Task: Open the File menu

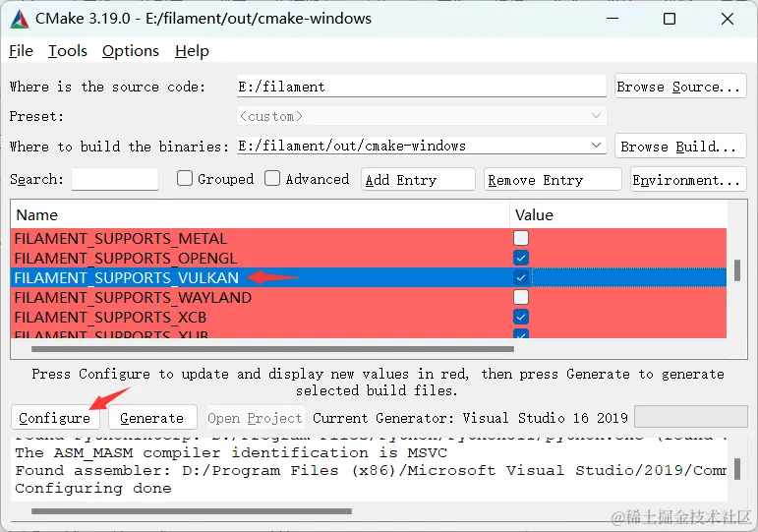Action: point(22,51)
